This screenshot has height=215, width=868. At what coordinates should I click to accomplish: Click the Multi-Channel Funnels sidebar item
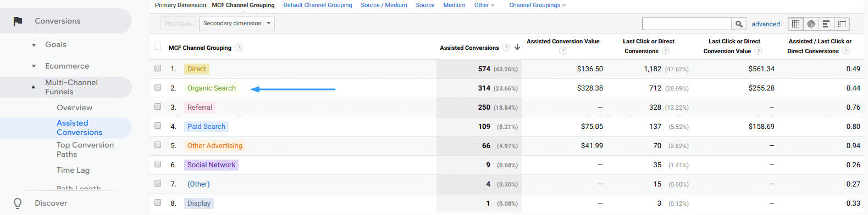[71, 87]
